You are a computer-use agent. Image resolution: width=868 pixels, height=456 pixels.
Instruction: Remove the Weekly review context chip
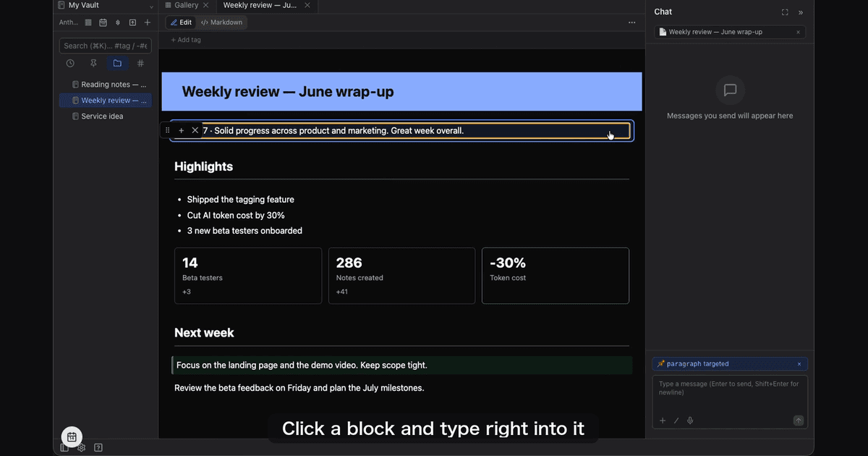pyautogui.click(x=798, y=32)
